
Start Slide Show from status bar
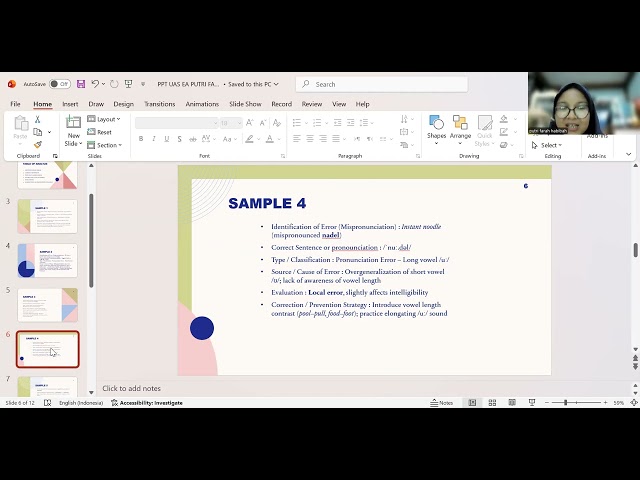[x=531, y=403]
